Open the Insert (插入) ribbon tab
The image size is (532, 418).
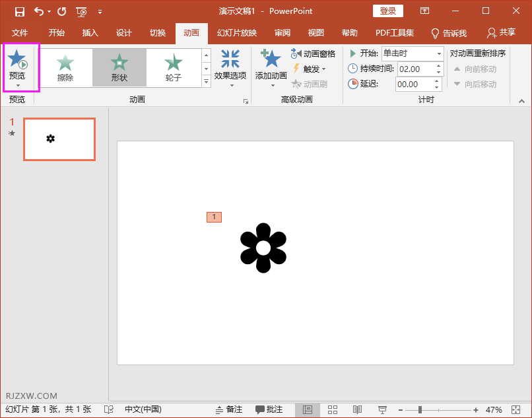click(90, 33)
